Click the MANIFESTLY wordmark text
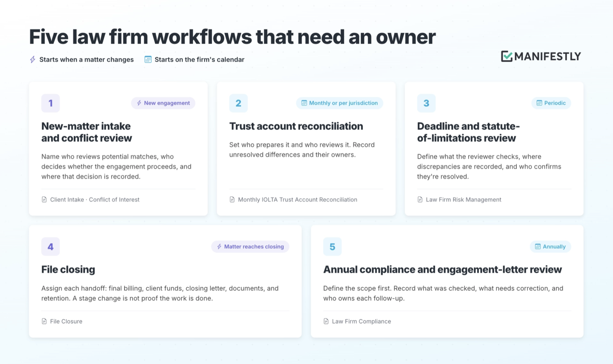The width and height of the screenshot is (613, 364). pyautogui.click(x=548, y=56)
